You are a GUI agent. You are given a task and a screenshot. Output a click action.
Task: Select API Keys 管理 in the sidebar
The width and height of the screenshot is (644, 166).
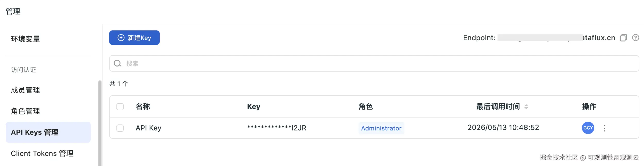pos(48,132)
